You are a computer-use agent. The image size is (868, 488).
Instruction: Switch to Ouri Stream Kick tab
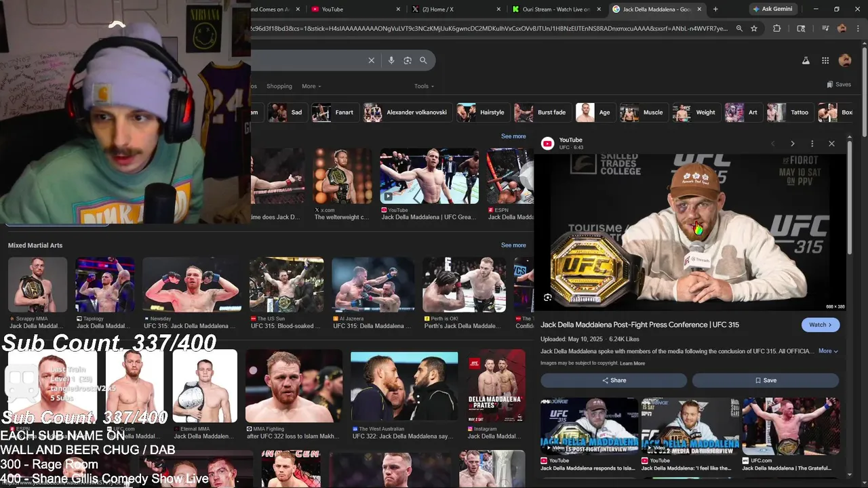(556, 9)
